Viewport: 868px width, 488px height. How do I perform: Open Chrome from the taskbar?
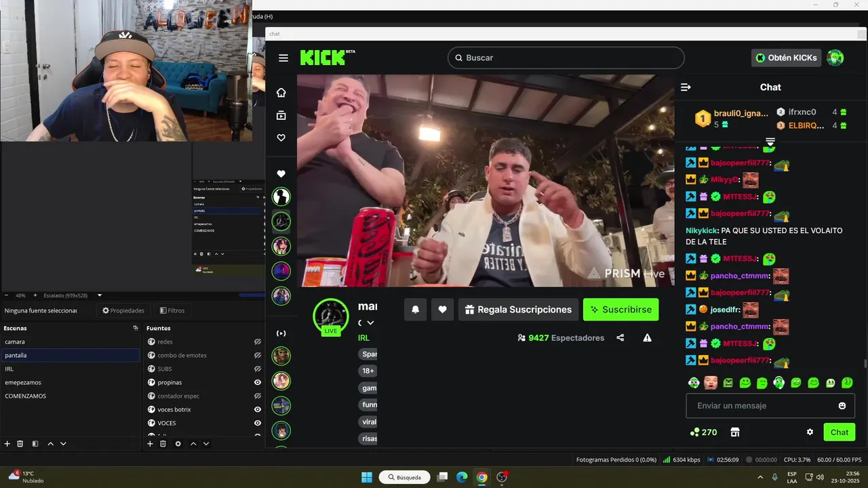click(x=481, y=477)
